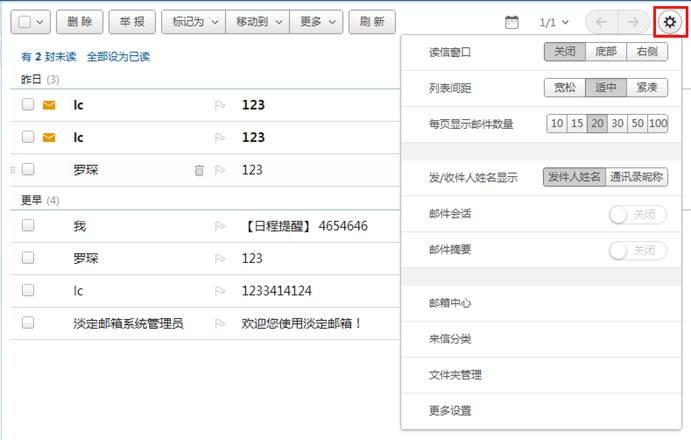
Task: Show 30 mails per page
Action: [618, 123]
